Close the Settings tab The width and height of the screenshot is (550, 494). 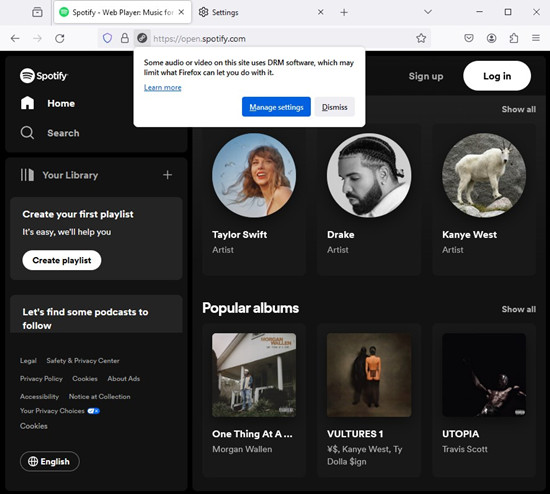coord(321,12)
